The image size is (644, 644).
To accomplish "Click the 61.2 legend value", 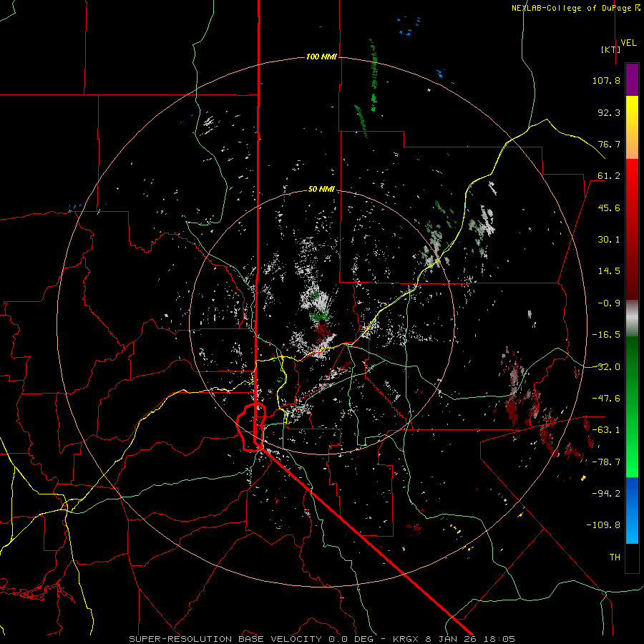I will pyautogui.click(x=609, y=176).
